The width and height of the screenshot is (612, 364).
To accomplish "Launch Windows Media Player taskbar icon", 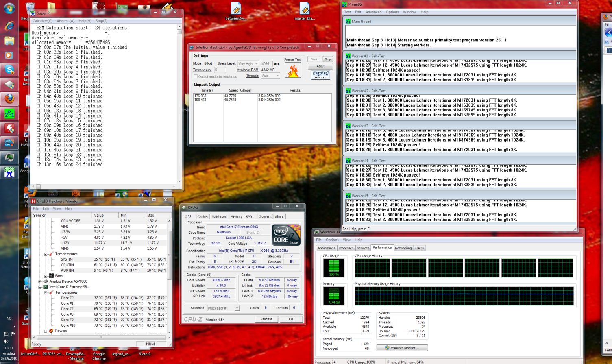I will pyautogui.click(x=9, y=55).
